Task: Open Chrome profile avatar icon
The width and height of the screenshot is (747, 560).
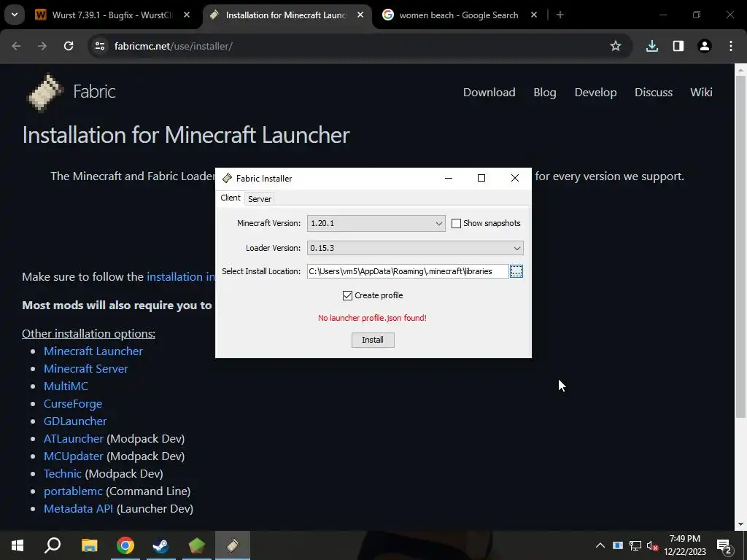Action: (x=705, y=46)
